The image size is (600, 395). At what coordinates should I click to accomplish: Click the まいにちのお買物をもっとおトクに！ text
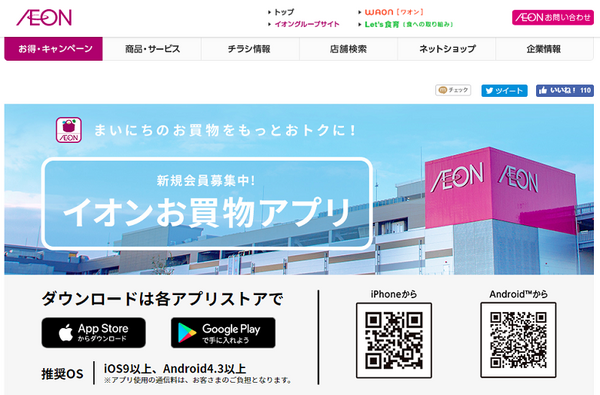225,130
